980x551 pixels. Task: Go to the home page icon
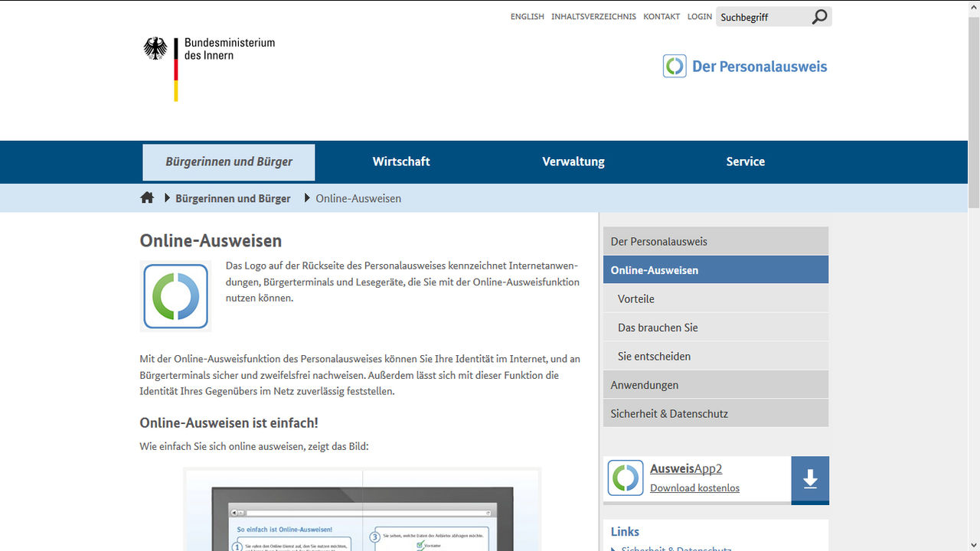pyautogui.click(x=147, y=198)
